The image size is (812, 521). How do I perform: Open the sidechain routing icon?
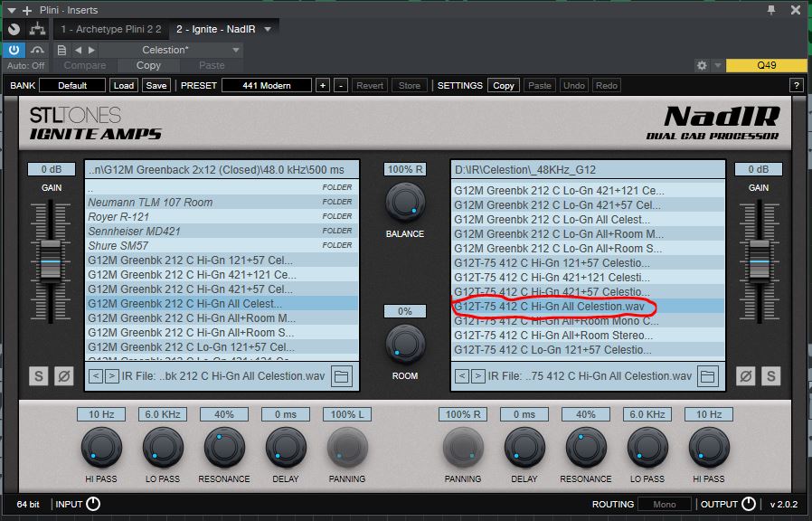click(x=37, y=29)
